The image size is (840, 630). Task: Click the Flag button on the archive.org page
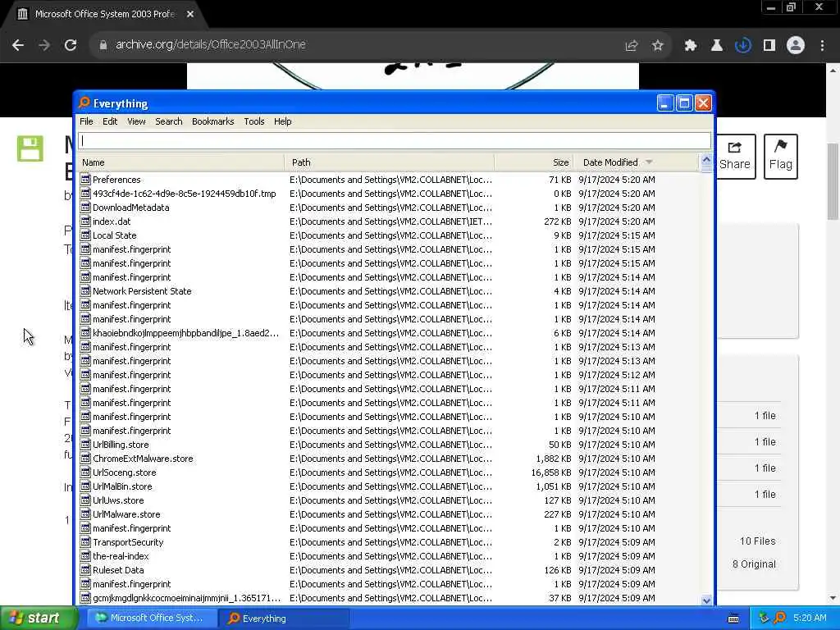[781, 157]
